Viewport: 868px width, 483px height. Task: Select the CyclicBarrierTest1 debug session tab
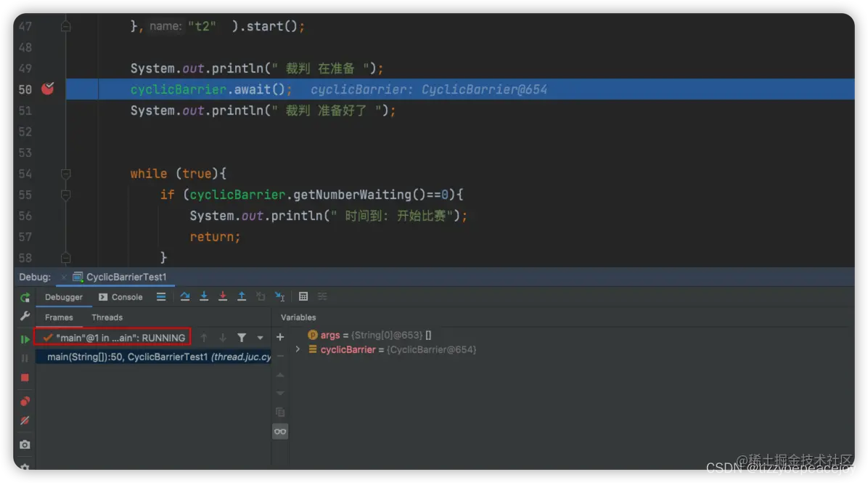coord(120,277)
